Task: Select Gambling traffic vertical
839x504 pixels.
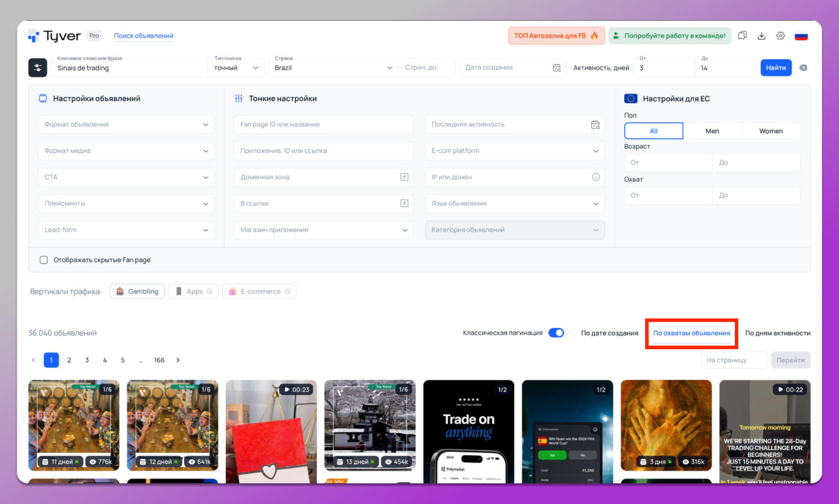Action: (x=137, y=291)
